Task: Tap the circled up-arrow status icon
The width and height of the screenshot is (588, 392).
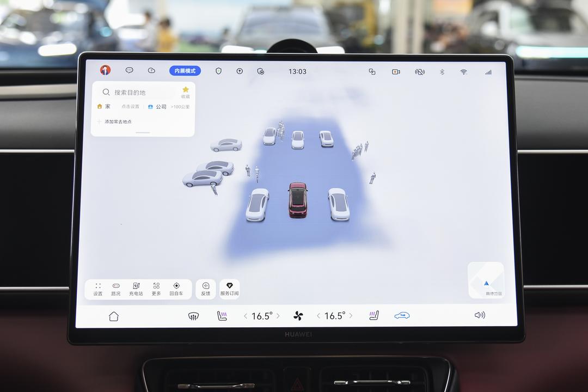Action: pyautogui.click(x=240, y=71)
